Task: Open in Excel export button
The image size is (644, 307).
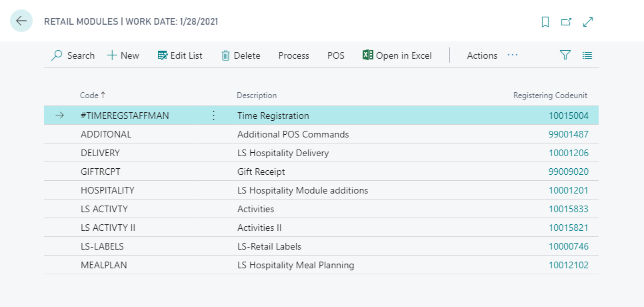Action: [x=397, y=55]
